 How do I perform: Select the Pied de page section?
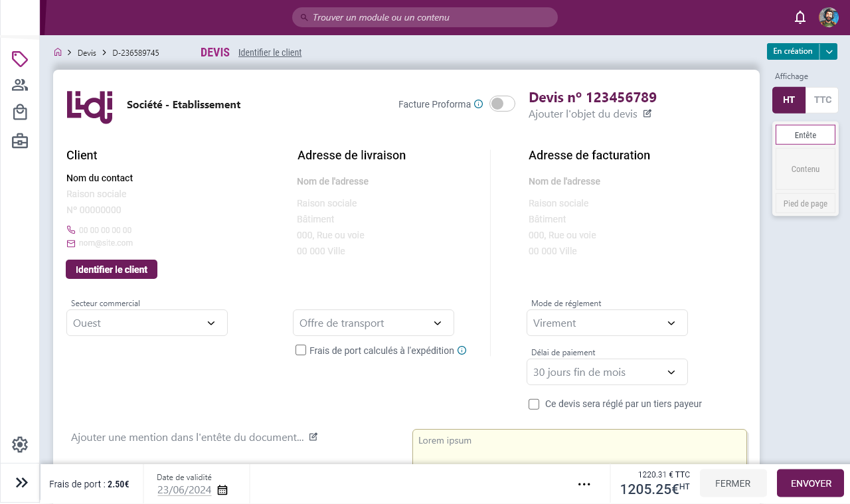(x=805, y=204)
